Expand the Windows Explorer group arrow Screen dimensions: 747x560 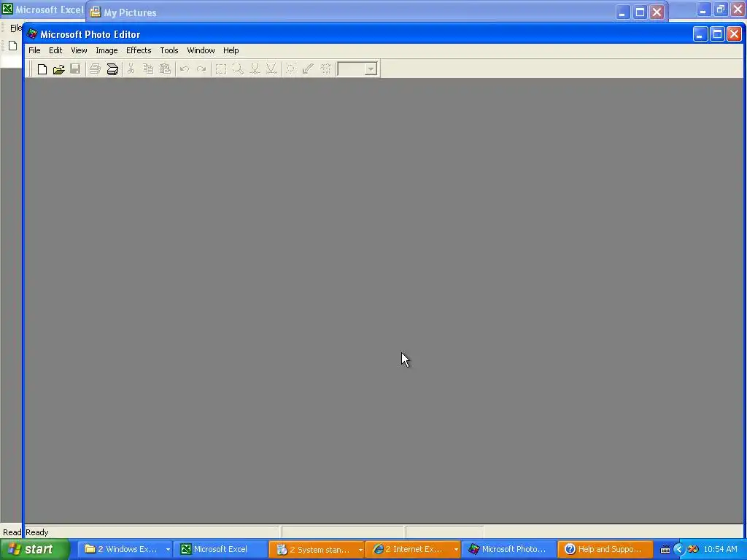[168, 550]
